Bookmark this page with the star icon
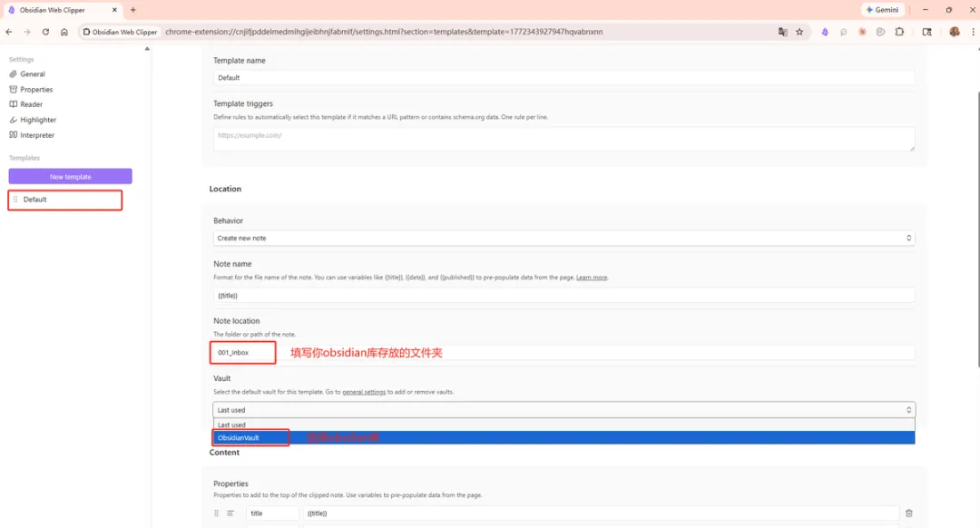 pos(799,32)
